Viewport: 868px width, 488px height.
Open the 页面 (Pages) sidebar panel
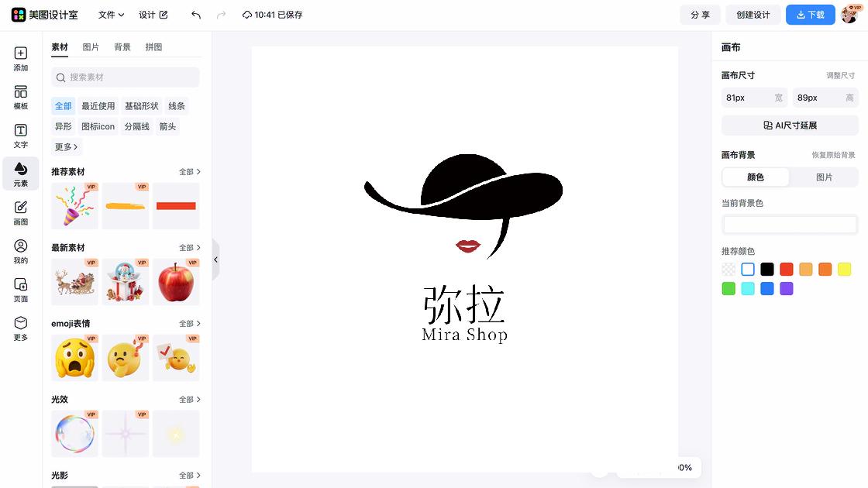[x=20, y=290]
